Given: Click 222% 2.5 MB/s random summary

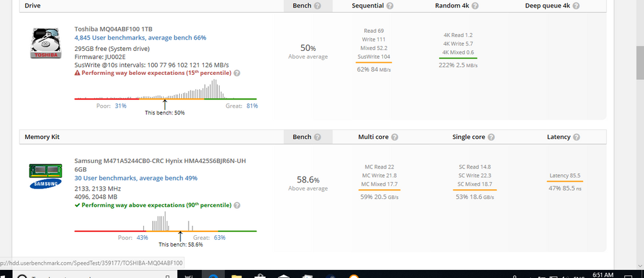Looking at the screenshot, I should click(458, 65).
